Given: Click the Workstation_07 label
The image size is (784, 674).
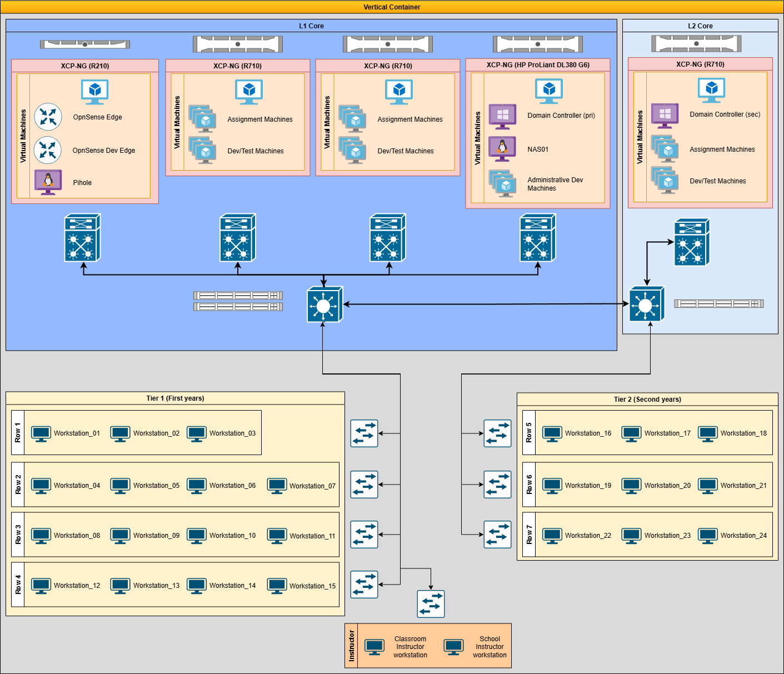Looking at the screenshot, I should [312, 486].
